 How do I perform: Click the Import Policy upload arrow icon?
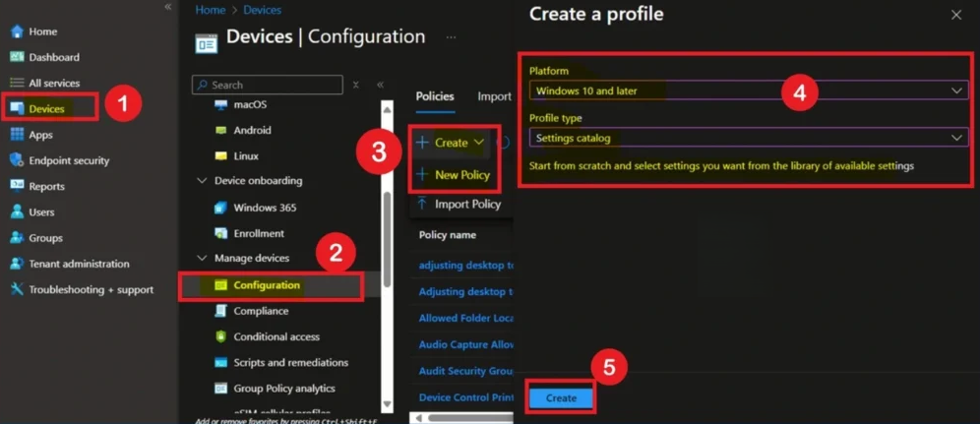(422, 204)
